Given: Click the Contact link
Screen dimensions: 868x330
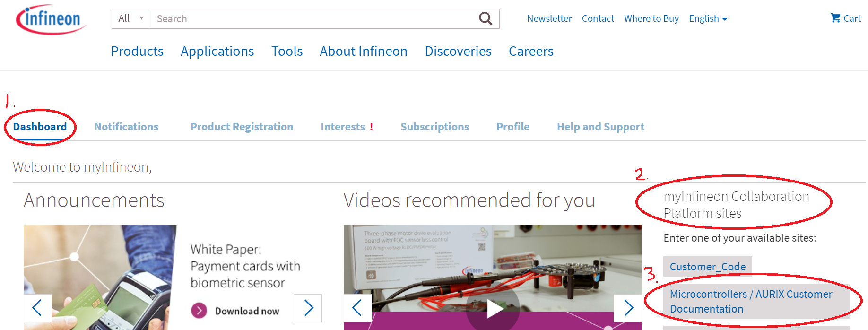Looking at the screenshot, I should pyautogui.click(x=598, y=18).
